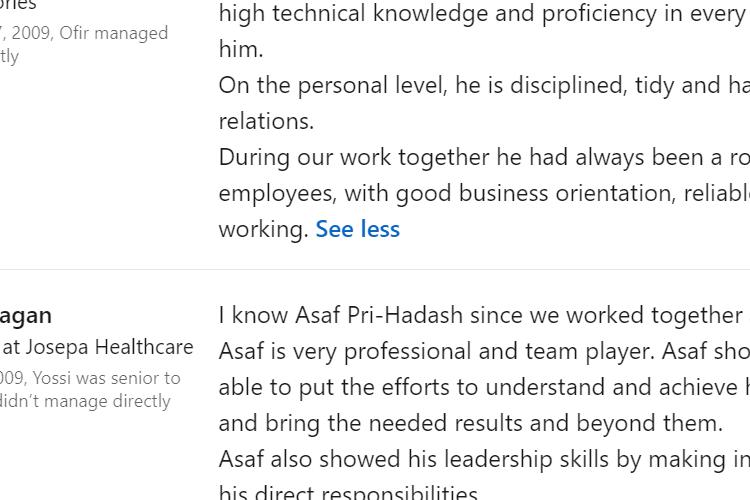This screenshot has height=500, width=750.
Task: Click the word 'him.' in first recommendation
Action: pos(241,49)
